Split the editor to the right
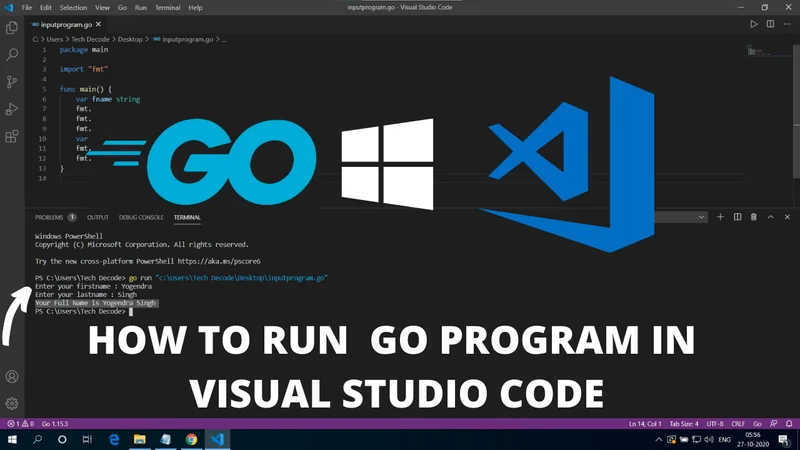The image size is (800, 450). (770, 24)
